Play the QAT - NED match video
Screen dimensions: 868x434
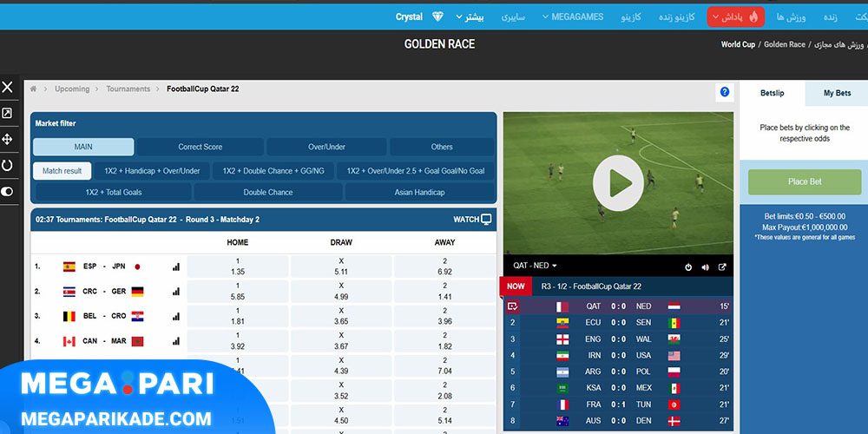coord(618,182)
